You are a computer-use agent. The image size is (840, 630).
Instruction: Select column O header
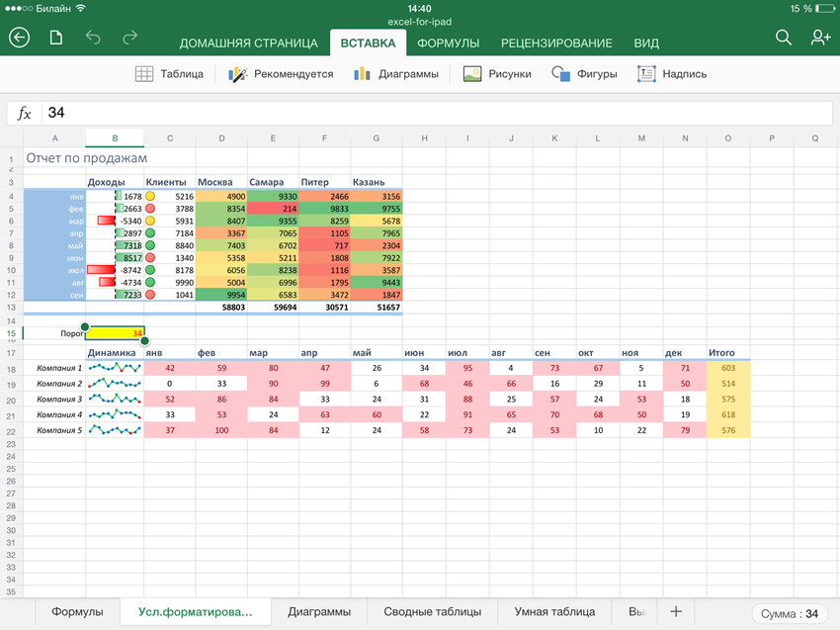point(728,138)
